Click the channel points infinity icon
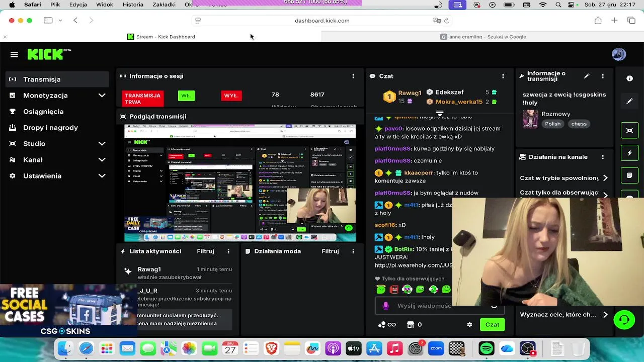 pos(387,325)
